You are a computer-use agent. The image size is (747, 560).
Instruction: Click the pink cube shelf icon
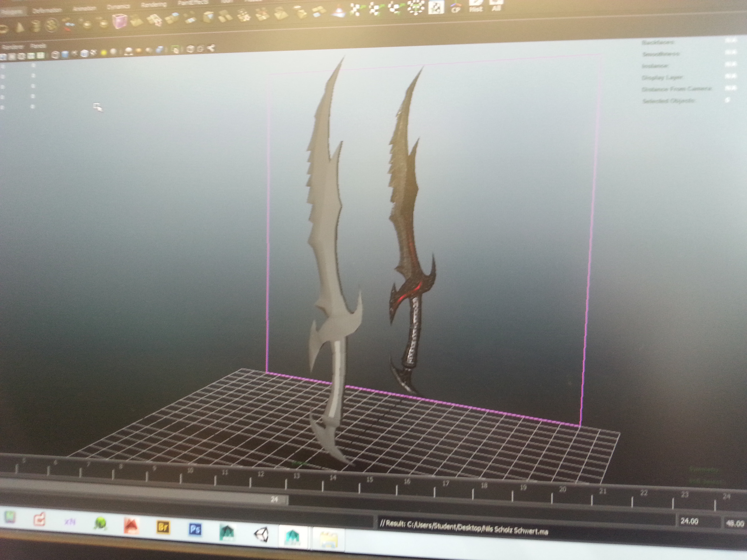(x=119, y=21)
